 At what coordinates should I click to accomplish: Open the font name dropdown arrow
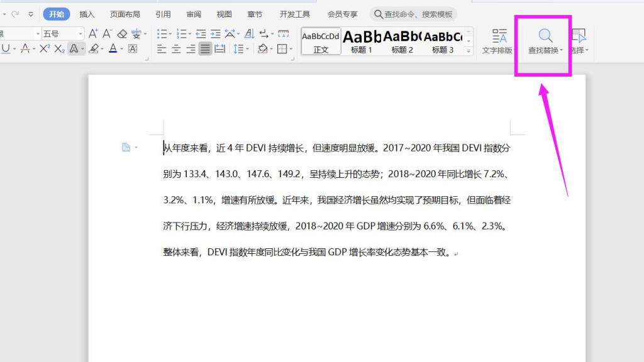pos(38,34)
